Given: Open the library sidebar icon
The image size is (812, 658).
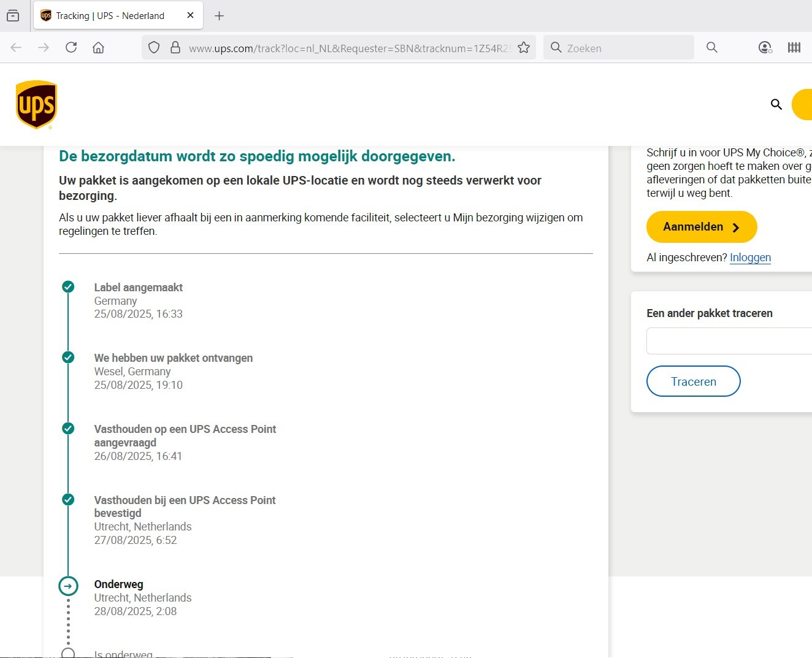Looking at the screenshot, I should pos(794,47).
